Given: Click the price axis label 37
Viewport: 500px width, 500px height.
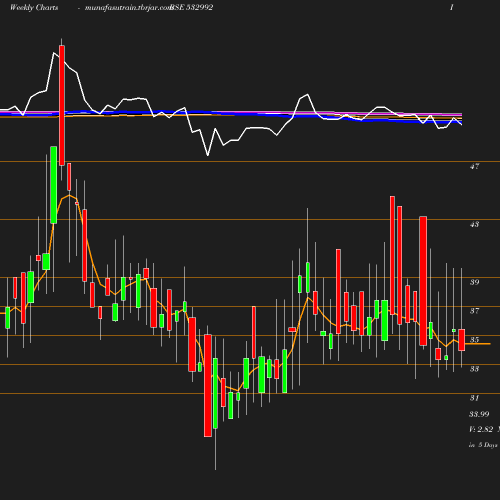Looking at the screenshot, I should (x=474, y=311).
